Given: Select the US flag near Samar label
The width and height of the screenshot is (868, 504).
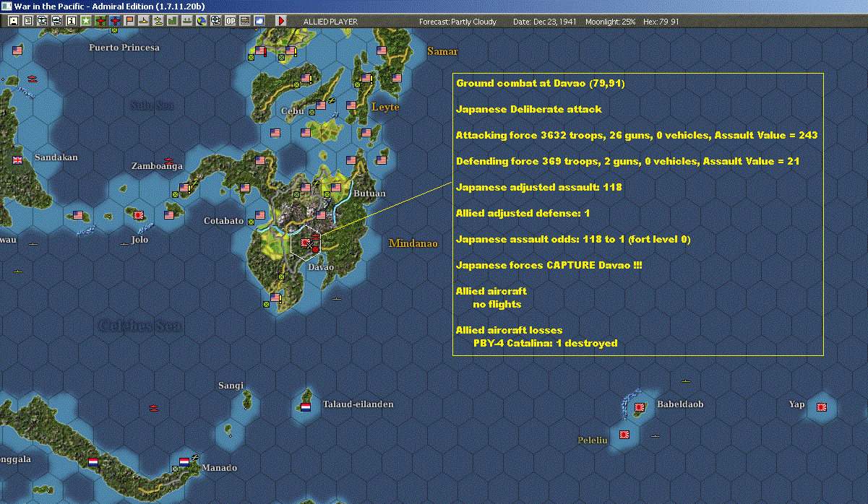Looking at the screenshot, I should tap(382, 51).
